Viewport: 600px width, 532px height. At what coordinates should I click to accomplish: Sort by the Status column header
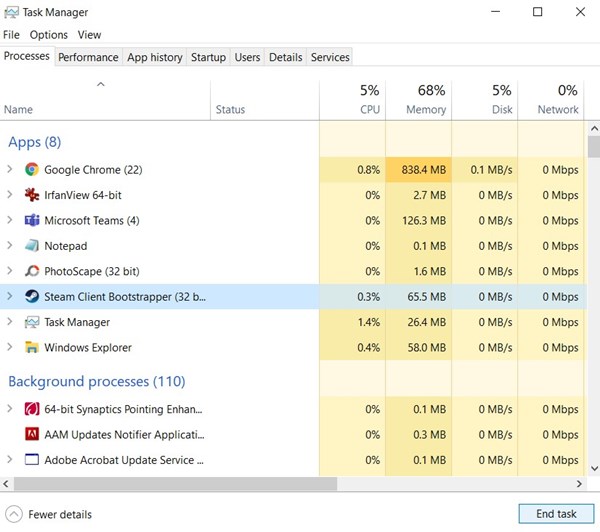click(x=264, y=100)
